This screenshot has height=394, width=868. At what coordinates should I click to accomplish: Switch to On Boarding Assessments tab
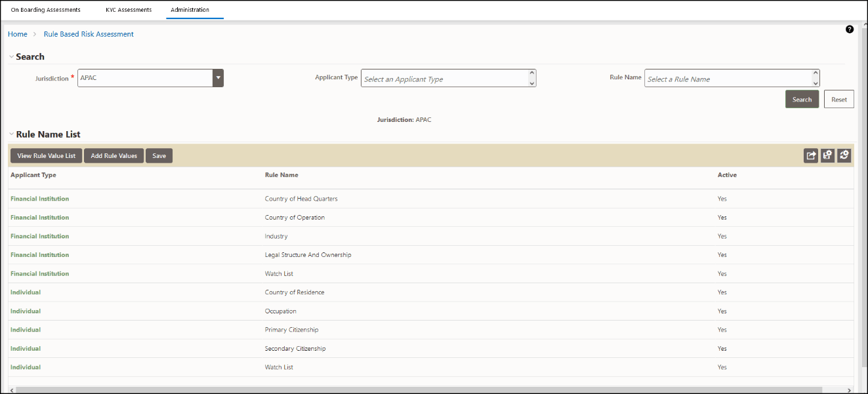point(46,10)
